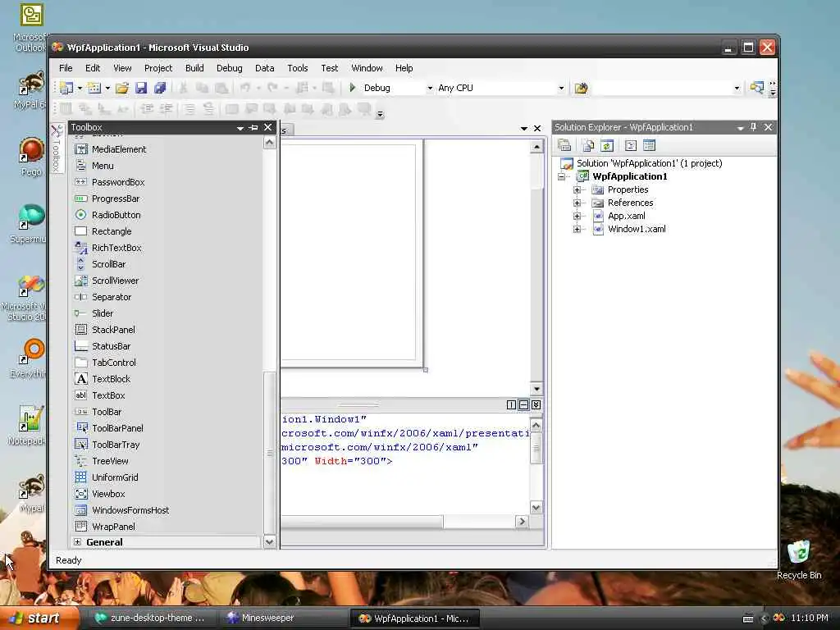Click the View Designer icon in Solution Explorer
Screen dimensions: 840x630
(x=650, y=145)
